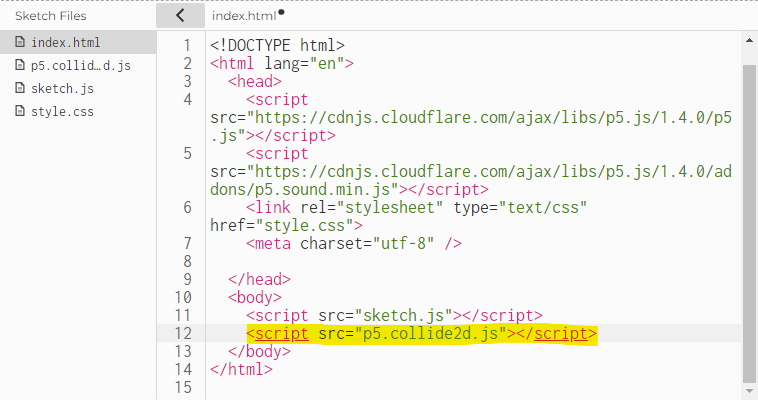Click the opening body tag on line 10
Viewport: 758px width, 400px height.
[x=255, y=297]
